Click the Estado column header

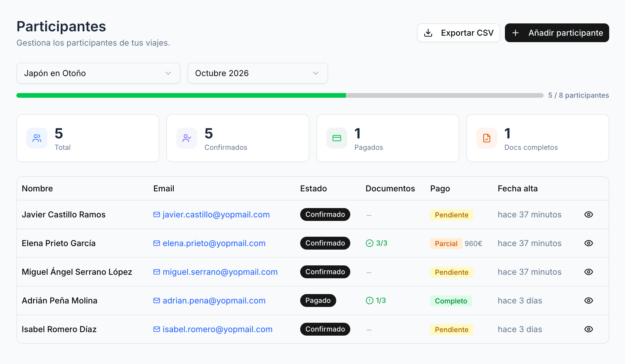point(313,188)
